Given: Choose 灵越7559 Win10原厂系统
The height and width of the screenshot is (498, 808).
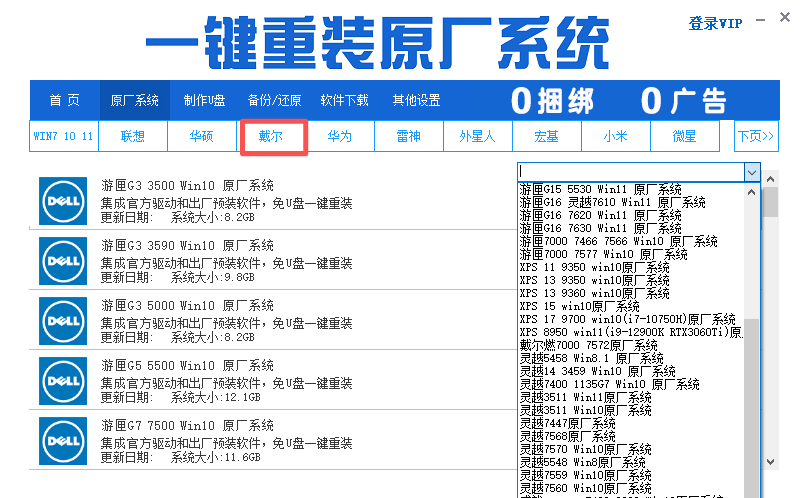Looking at the screenshot, I should click(585, 475).
